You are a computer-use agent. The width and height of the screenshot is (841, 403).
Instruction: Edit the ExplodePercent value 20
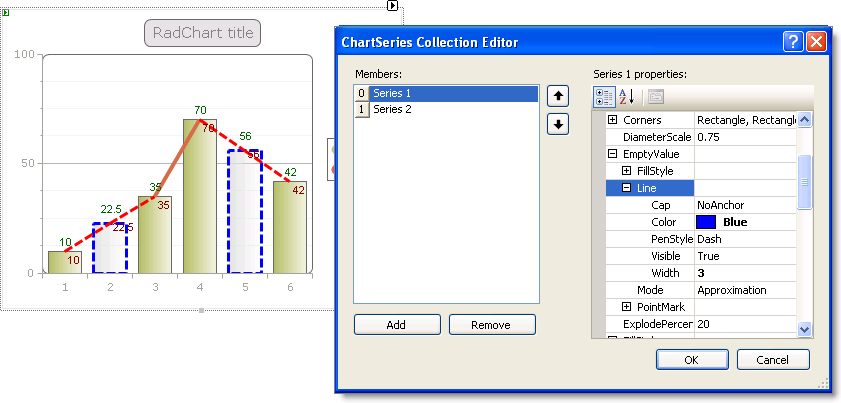[745, 324]
